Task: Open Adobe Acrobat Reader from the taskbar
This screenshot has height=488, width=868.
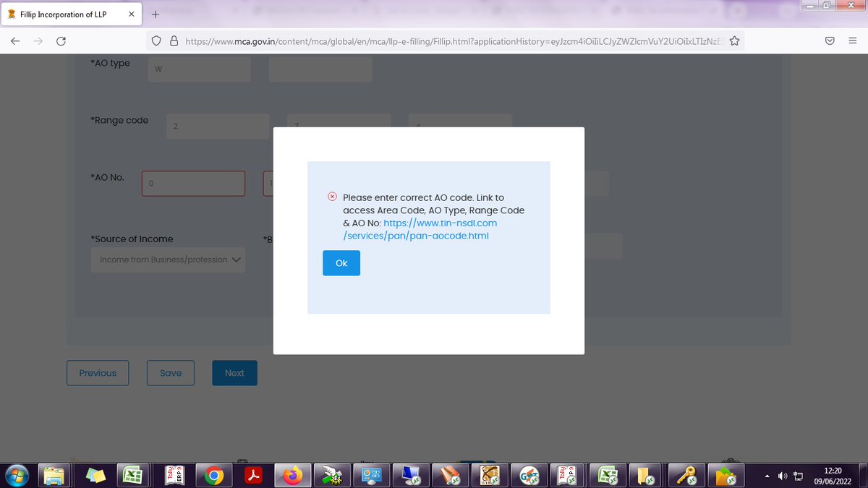Action: pyautogui.click(x=253, y=476)
